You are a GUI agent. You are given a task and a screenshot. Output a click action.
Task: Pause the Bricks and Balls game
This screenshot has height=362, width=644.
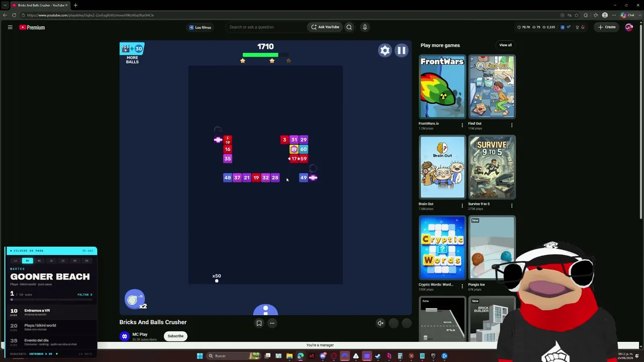[x=401, y=50]
